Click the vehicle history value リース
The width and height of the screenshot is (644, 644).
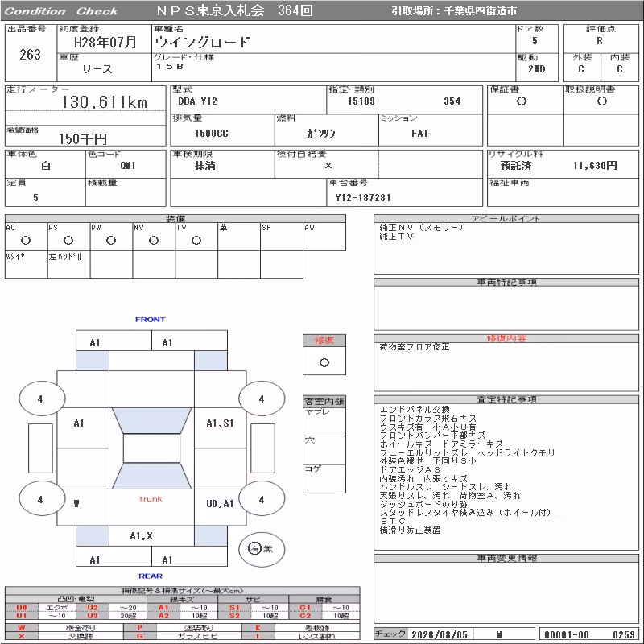click(97, 69)
